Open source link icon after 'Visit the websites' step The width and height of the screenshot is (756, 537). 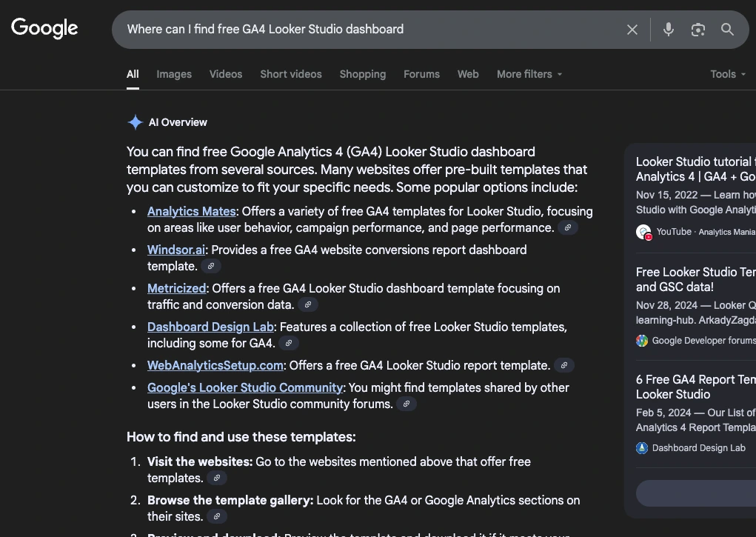[x=216, y=478]
